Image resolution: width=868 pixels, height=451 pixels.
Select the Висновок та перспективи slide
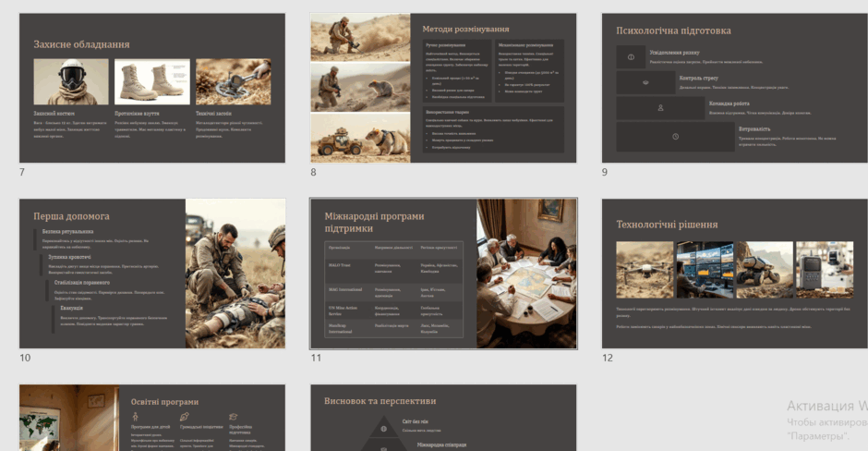point(443,418)
